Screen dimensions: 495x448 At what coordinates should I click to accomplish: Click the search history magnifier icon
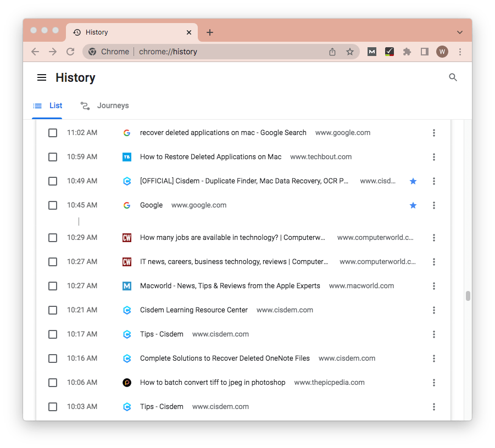point(453,77)
